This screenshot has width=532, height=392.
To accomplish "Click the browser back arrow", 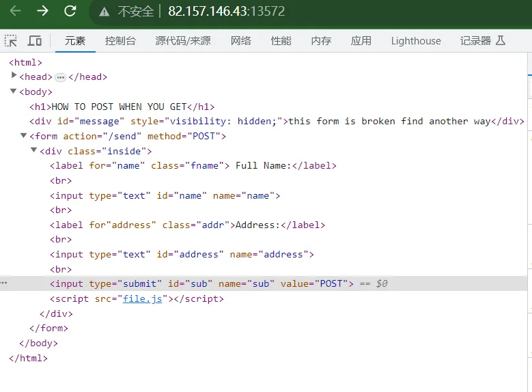I will click(15, 11).
